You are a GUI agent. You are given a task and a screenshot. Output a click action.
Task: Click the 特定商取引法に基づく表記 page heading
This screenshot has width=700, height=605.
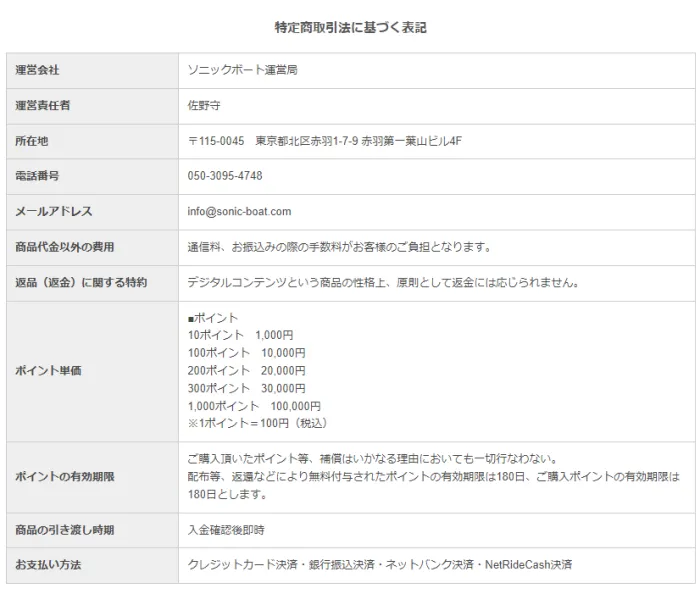[x=350, y=27]
